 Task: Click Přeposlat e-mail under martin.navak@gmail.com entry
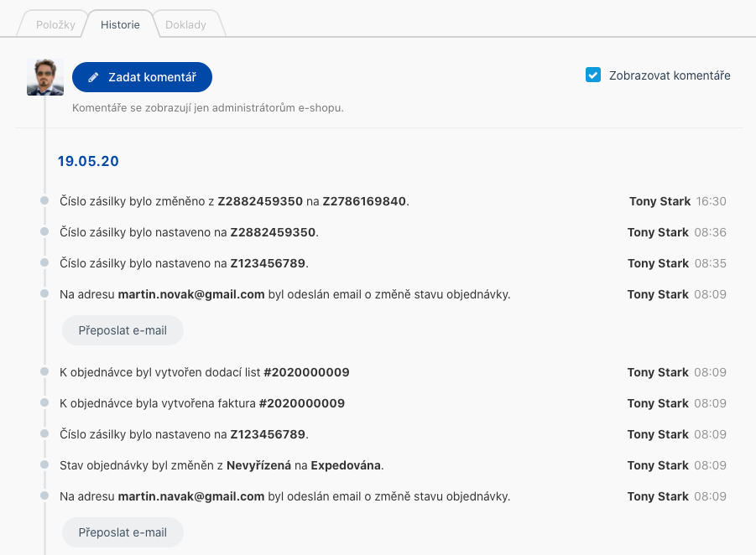point(123,532)
